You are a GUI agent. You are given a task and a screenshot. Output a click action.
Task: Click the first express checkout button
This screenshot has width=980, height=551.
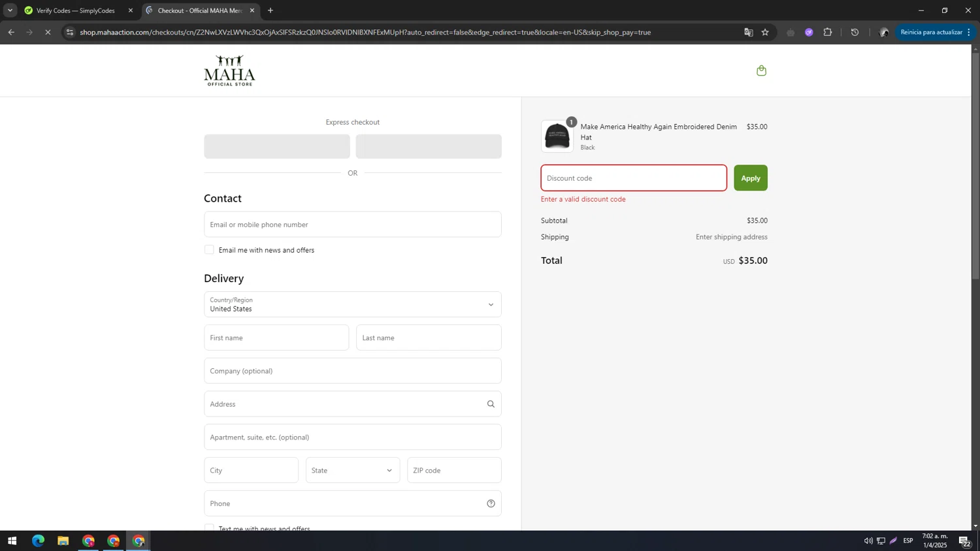coord(277,146)
